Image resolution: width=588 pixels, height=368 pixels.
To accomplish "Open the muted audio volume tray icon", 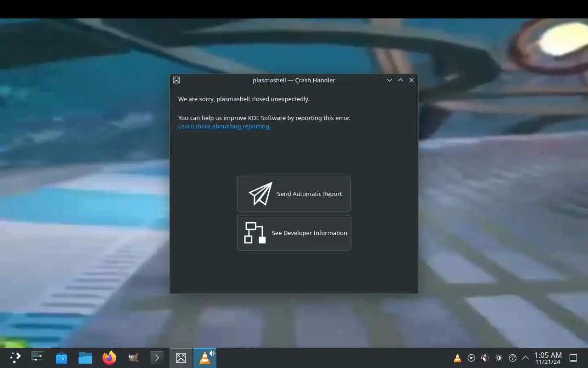I will [x=485, y=358].
